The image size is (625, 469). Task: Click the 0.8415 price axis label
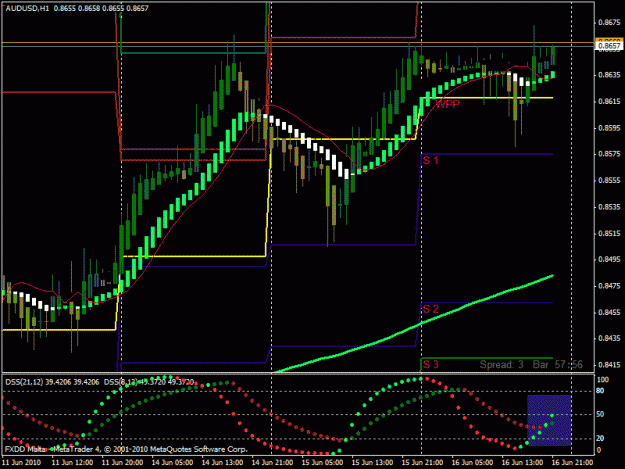coord(609,365)
